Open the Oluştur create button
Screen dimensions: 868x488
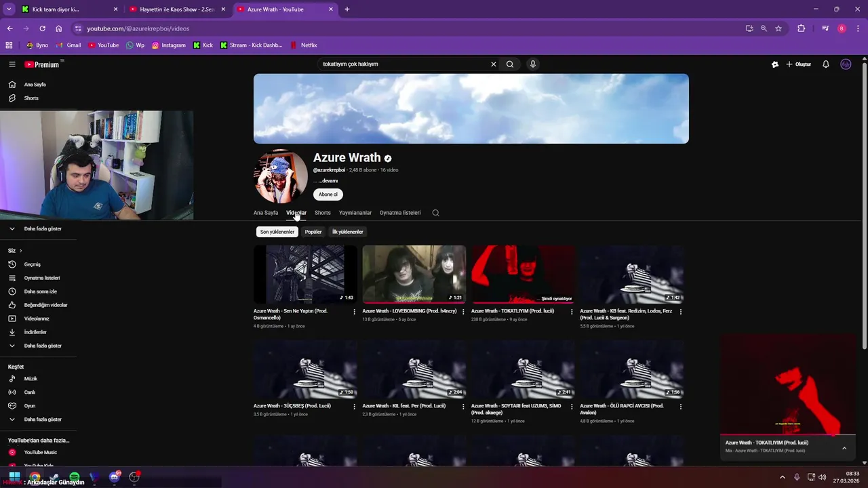point(799,64)
